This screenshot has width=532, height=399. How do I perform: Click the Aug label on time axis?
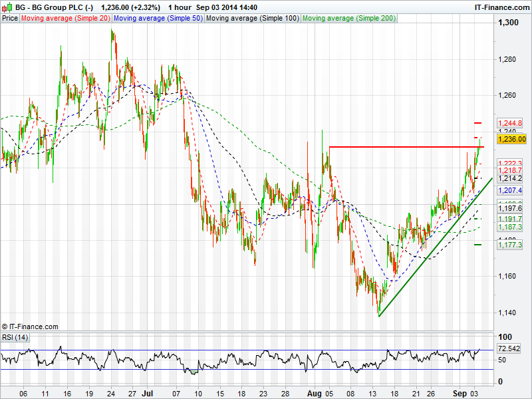tap(313, 393)
